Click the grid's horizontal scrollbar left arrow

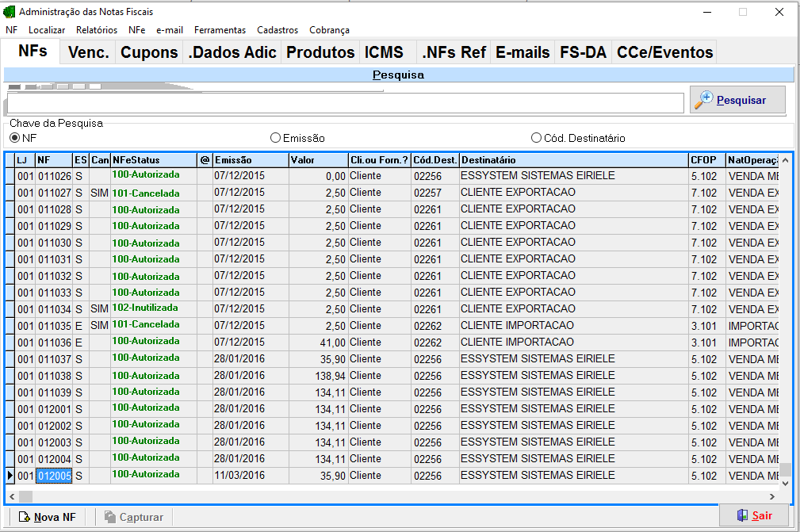click(x=10, y=496)
